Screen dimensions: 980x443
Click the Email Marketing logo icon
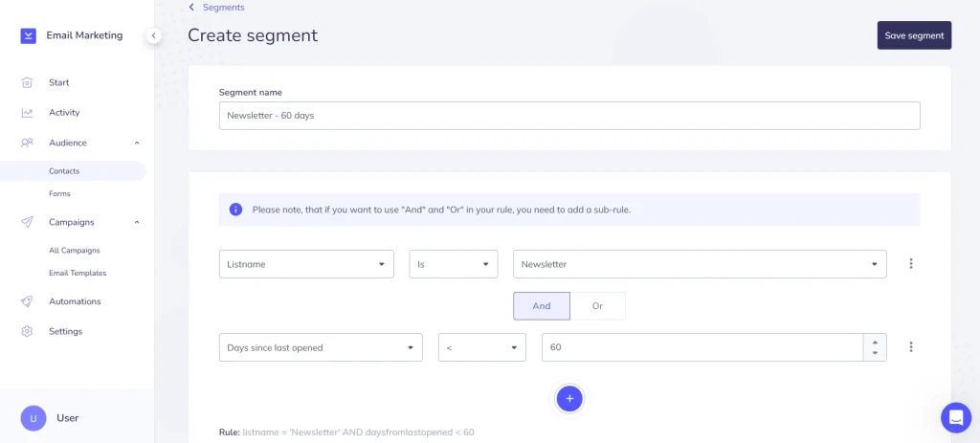(x=28, y=35)
